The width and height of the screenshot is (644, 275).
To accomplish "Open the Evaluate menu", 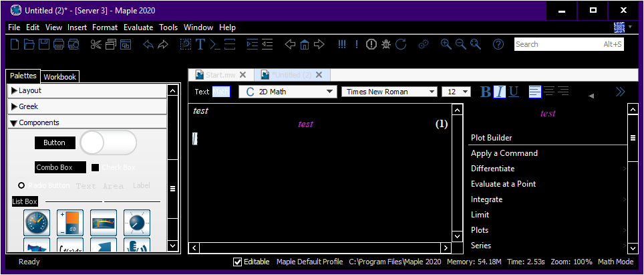I will tap(138, 27).
